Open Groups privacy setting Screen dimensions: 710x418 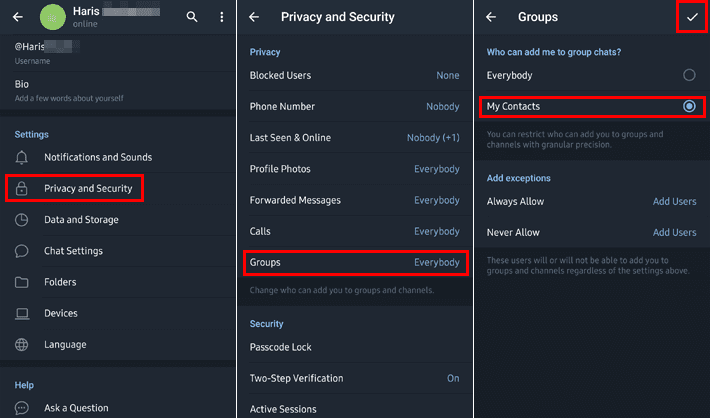355,263
